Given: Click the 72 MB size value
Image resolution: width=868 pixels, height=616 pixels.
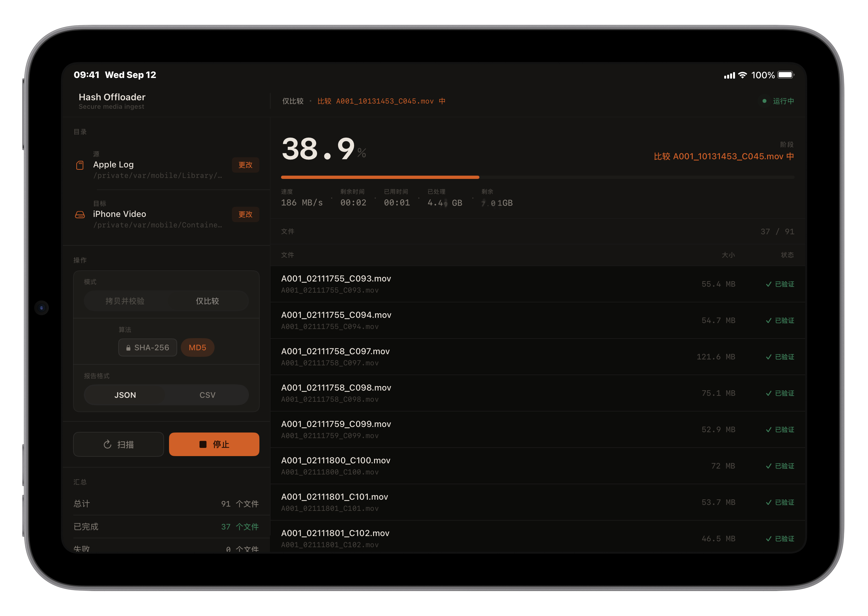Looking at the screenshot, I should tap(723, 466).
